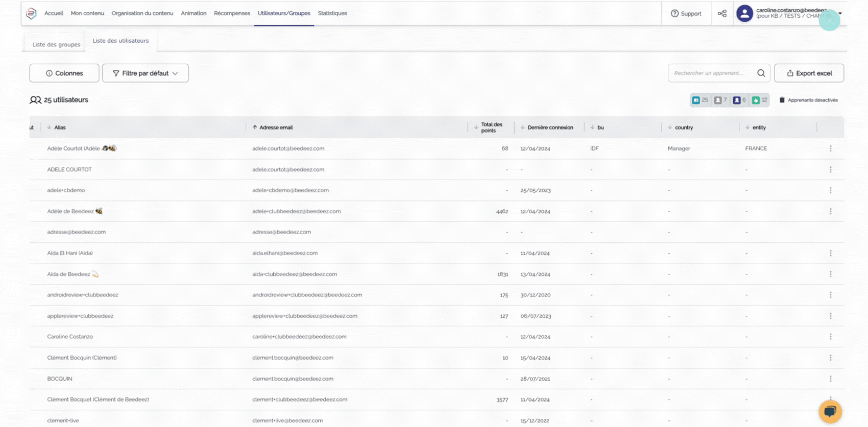Expand the account dropdown arrow
The width and height of the screenshot is (868, 427).
point(840,14)
